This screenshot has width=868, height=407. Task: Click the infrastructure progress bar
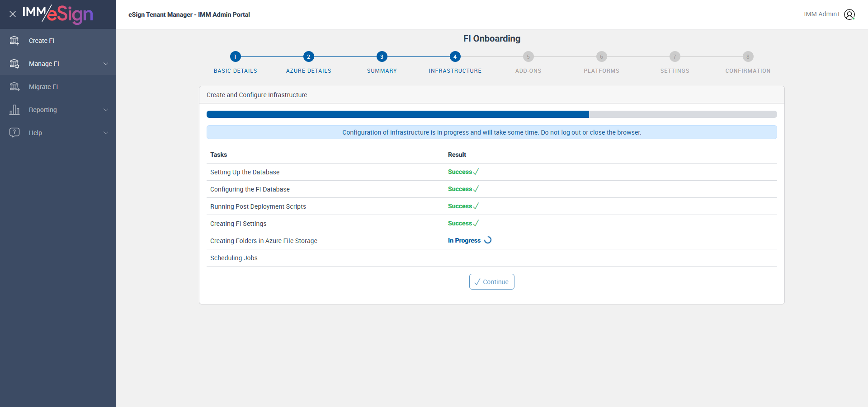pyautogui.click(x=492, y=114)
